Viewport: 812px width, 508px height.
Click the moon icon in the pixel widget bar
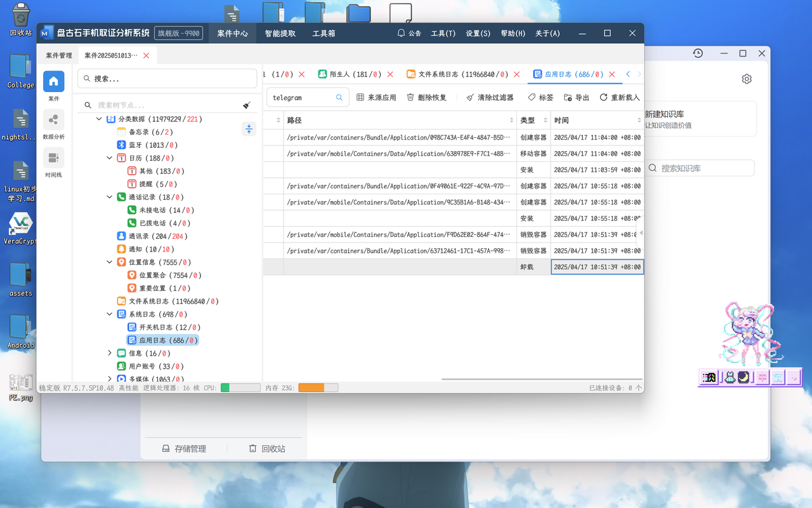click(743, 378)
